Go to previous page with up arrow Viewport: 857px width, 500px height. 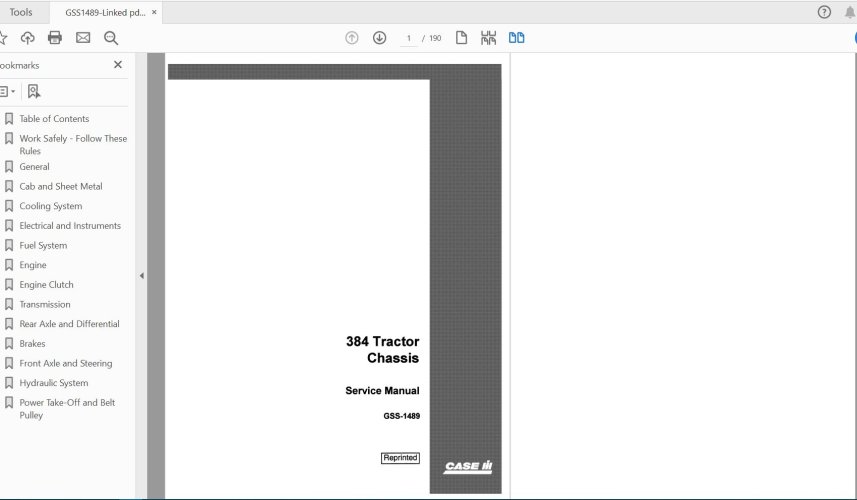click(352, 38)
